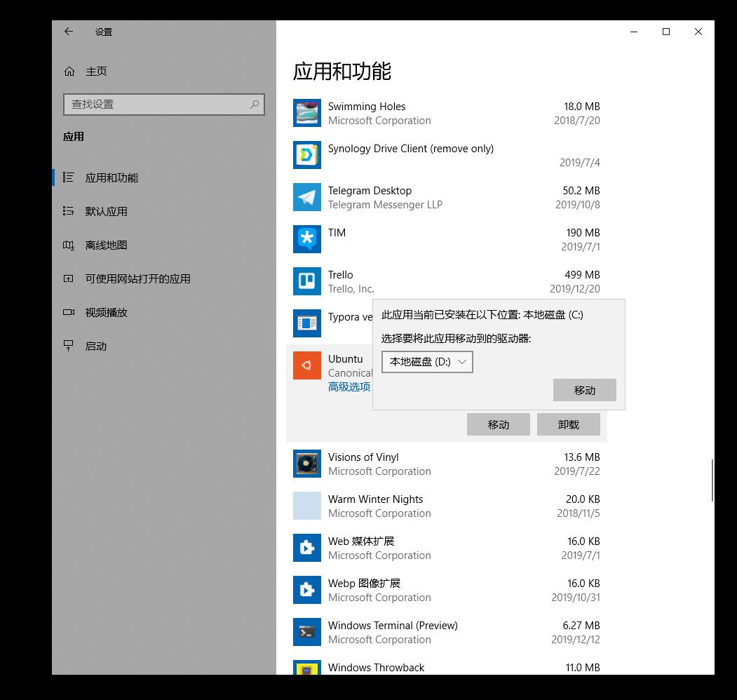Click the Visions of Vinyl icon
737x700 pixels.
[x=307, y=464]
